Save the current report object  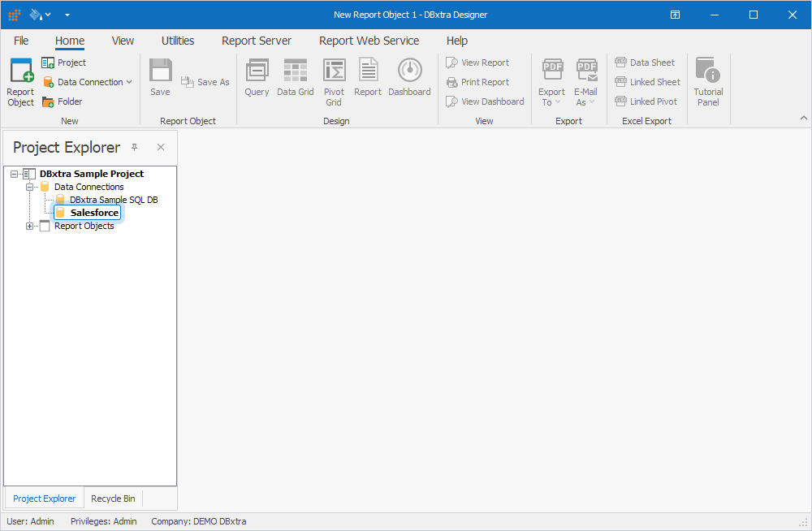(160, 77)
